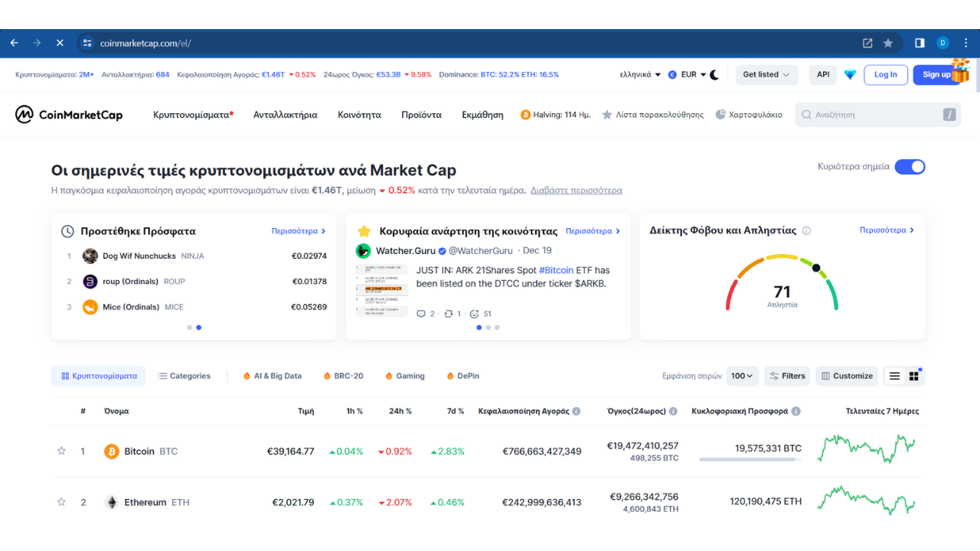Click the Sign up button

937,74
